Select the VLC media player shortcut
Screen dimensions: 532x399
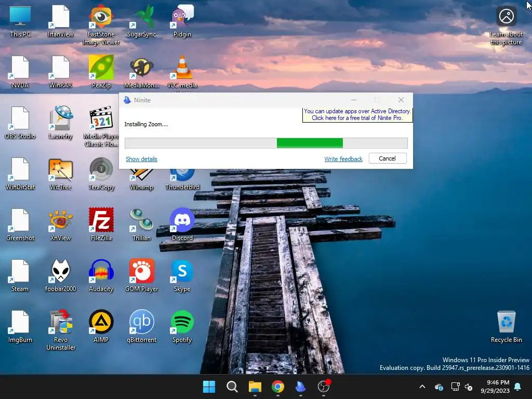pyautogui.click(x=182, y=73)
